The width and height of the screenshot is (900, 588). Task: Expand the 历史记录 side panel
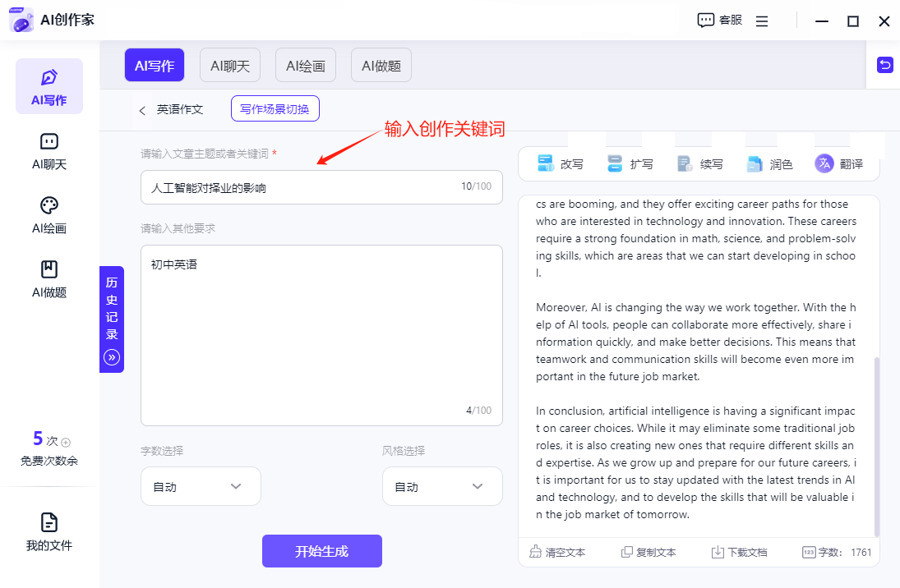[x=112, y=319]
